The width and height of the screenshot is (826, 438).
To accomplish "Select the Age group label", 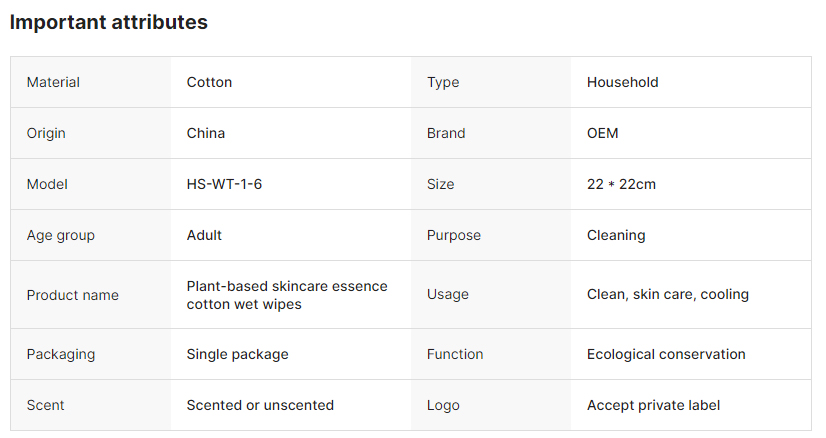I will (x=60, y=235).
